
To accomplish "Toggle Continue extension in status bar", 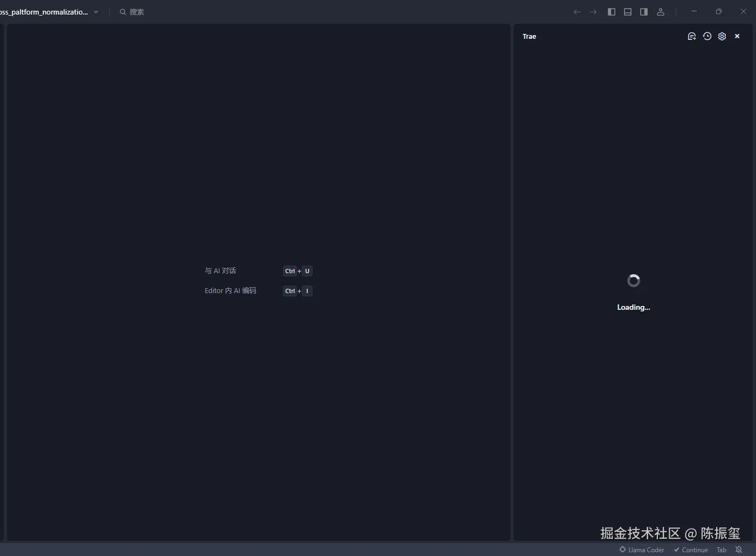I will (690, 550).
